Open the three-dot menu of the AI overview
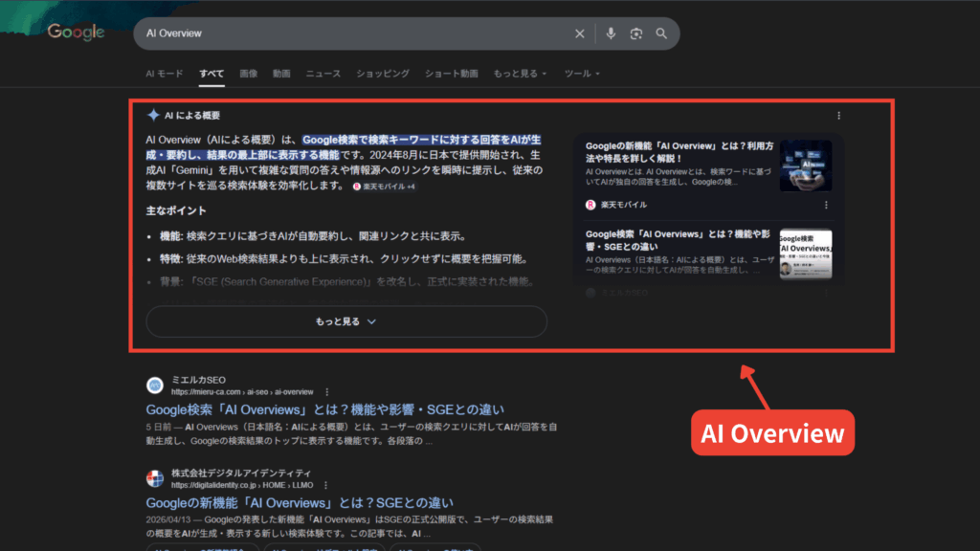 tap(839, 114)
